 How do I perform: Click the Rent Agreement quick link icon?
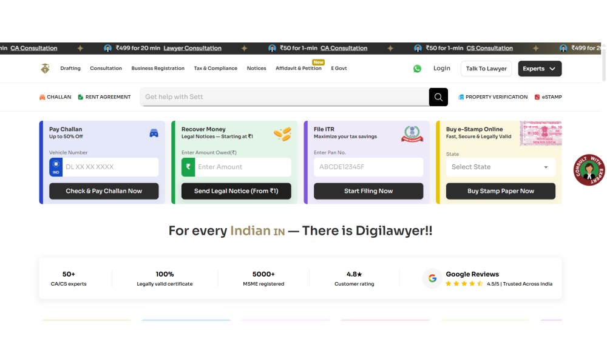81,97
